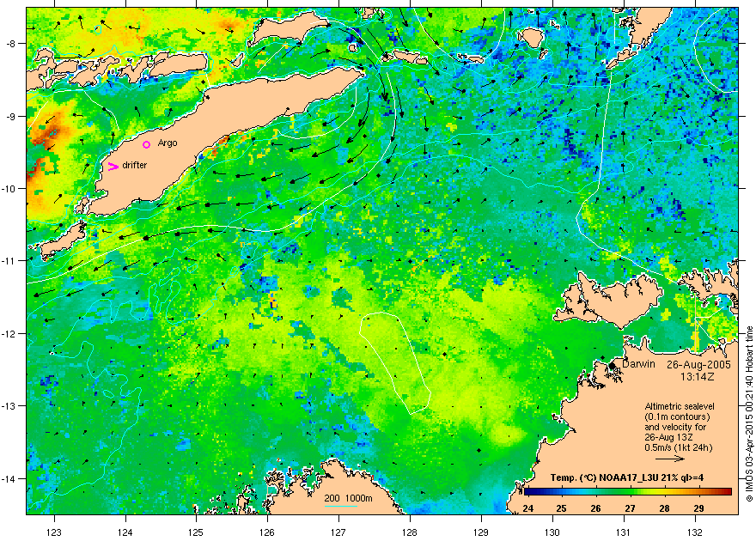The height and width of the screenshot is (541, 756).
Task: Click the "200 1000m" depth contour label
Action: tap(348, 498)
